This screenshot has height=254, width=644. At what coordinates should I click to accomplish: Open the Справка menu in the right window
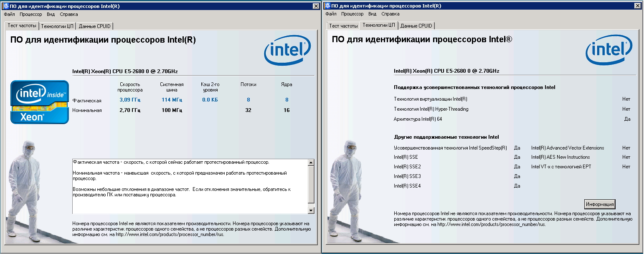pos(390,14)
